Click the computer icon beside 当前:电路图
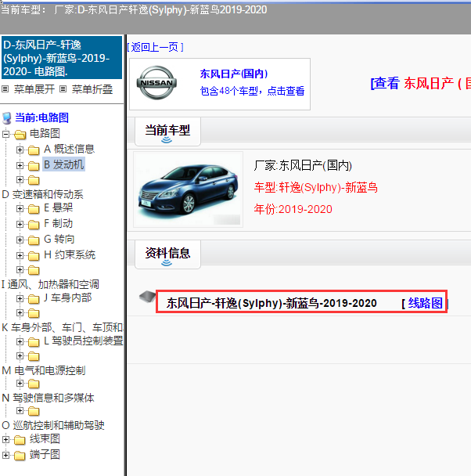The width and height of the screenshot is (471, 476). 7,118
